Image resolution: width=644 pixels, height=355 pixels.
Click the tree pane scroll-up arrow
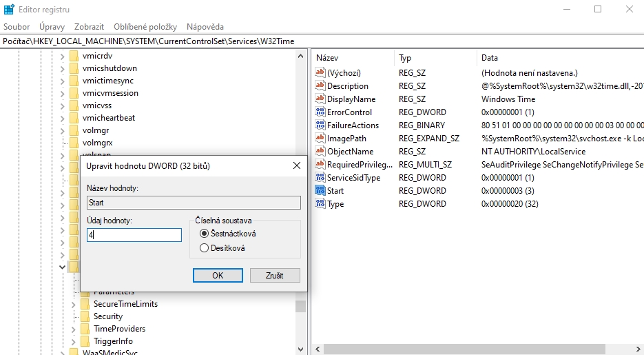click(300, 57)
